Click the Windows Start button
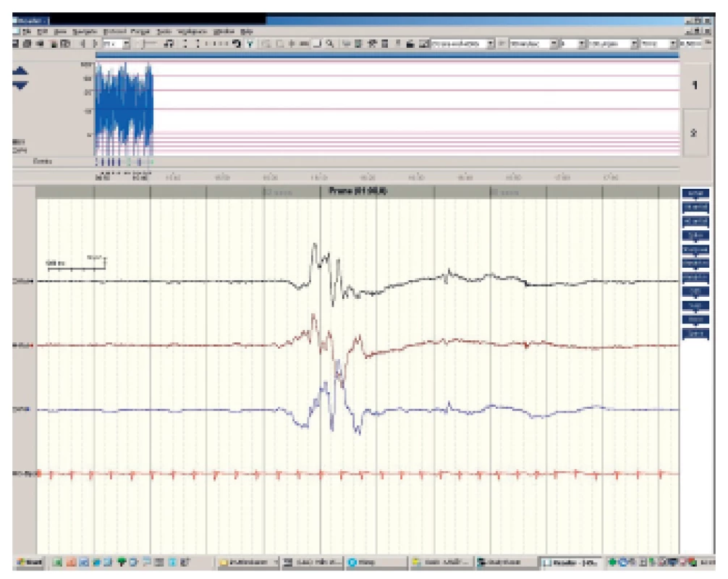Viewport: 728px width, 579px height. [x=30, y=562]
